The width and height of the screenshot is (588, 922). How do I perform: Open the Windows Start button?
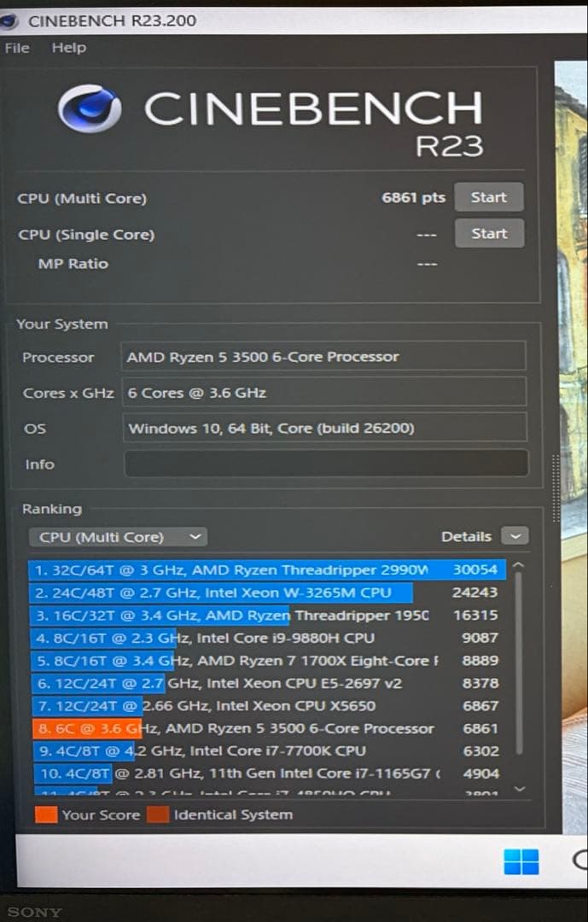pos(521,862)
